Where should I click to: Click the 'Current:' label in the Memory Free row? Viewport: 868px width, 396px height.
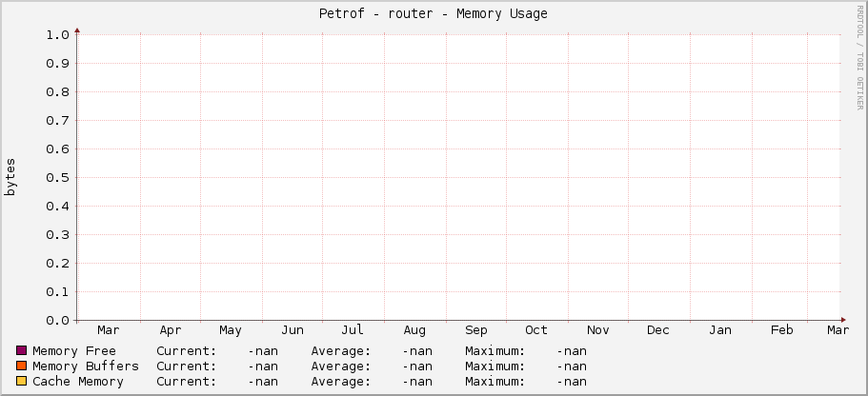click(x=187, y=350)
